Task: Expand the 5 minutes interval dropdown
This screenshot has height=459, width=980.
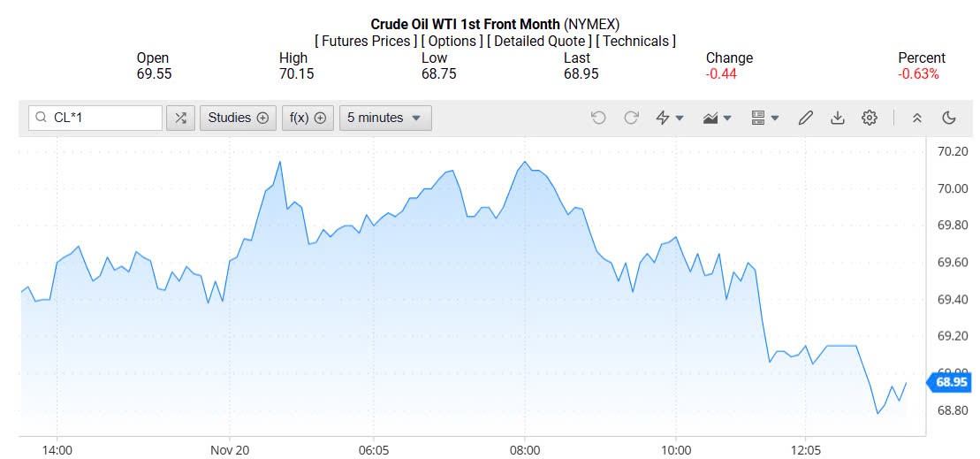Action: (x=384, y=118)
